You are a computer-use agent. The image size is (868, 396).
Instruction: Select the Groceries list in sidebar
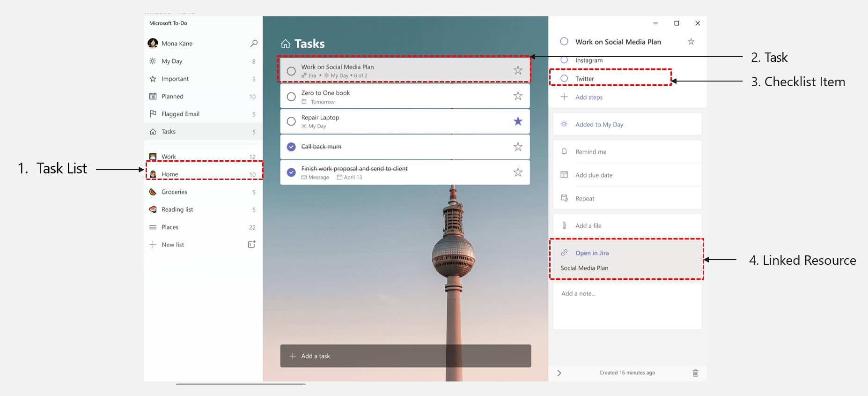pos(174,192)
